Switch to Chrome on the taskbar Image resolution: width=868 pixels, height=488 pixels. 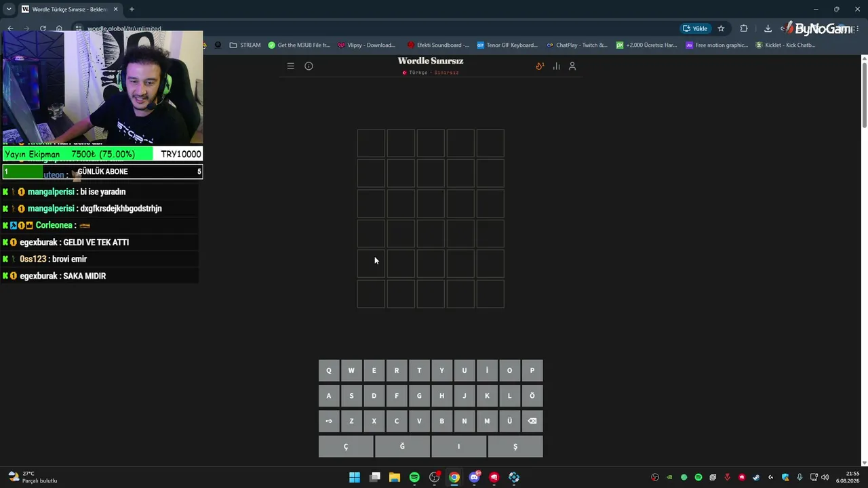(x=454, y=477)
